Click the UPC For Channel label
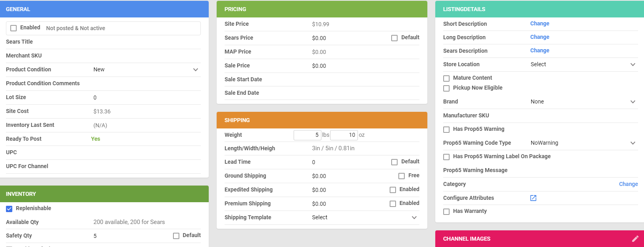644x247 pixels. [x=27, y=166]
